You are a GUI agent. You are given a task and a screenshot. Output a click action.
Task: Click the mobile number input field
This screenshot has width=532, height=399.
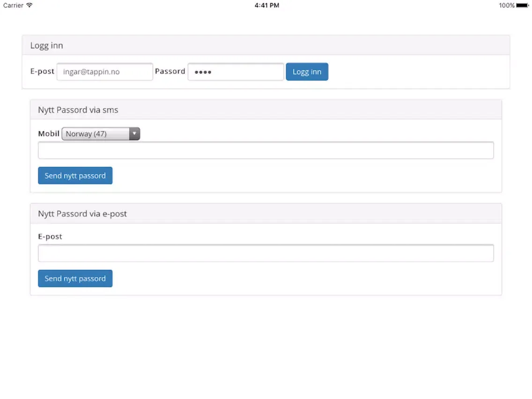coord(266,150)
